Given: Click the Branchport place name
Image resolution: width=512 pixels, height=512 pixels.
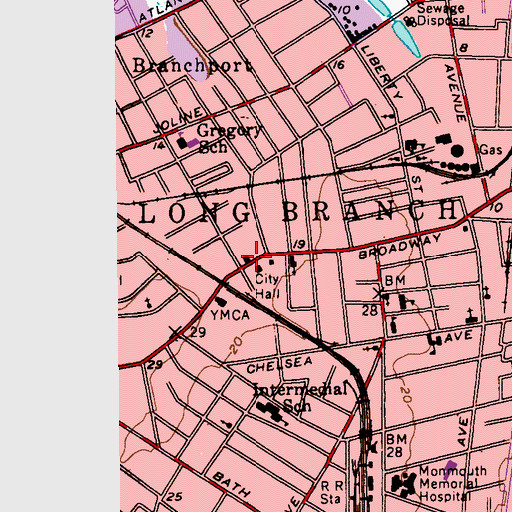Looking at the screenshot, I should (192, 66).
